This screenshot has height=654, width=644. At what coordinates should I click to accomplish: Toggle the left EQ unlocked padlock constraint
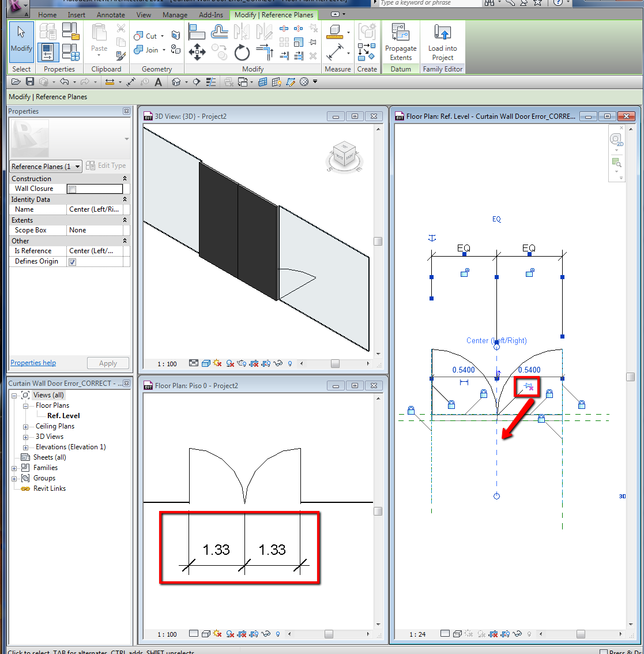click(x=465, y=273)
